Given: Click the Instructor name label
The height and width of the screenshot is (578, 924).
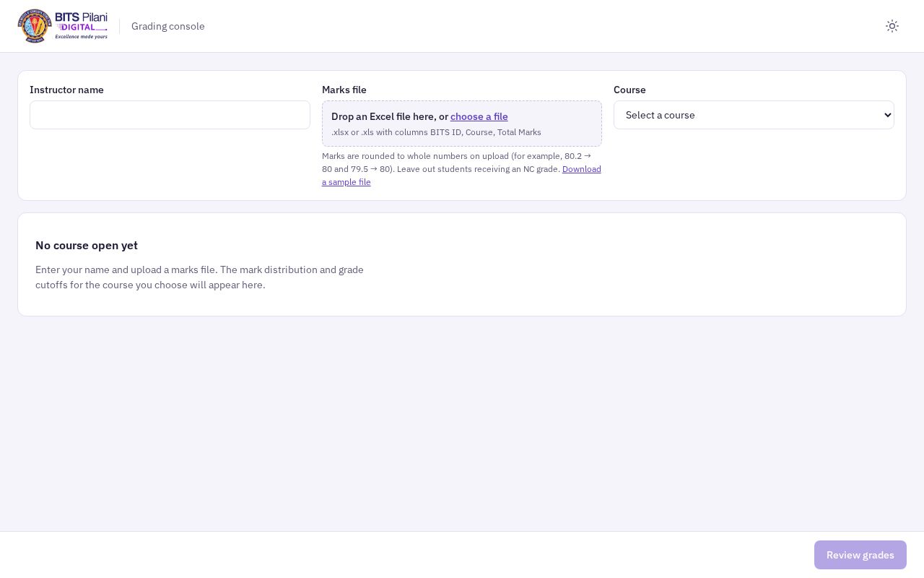Looking at the screenshot, I should pos(66,90).
